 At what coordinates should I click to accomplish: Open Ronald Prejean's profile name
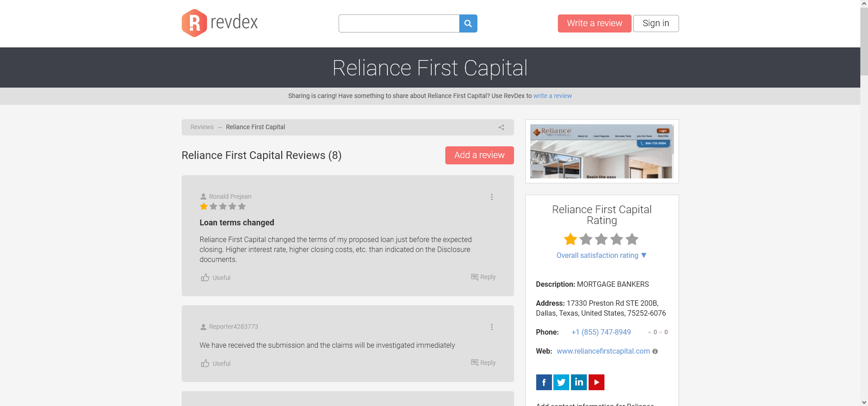coord(230,196)
